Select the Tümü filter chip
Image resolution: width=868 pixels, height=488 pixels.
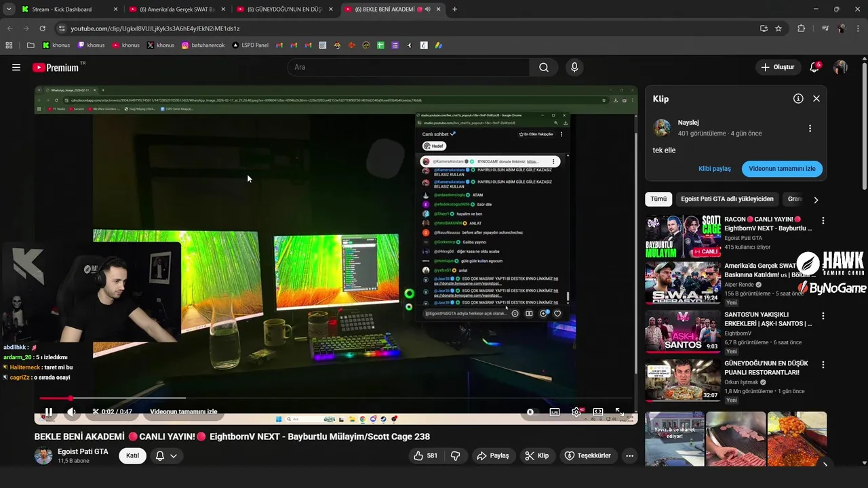tap(658, 199)
